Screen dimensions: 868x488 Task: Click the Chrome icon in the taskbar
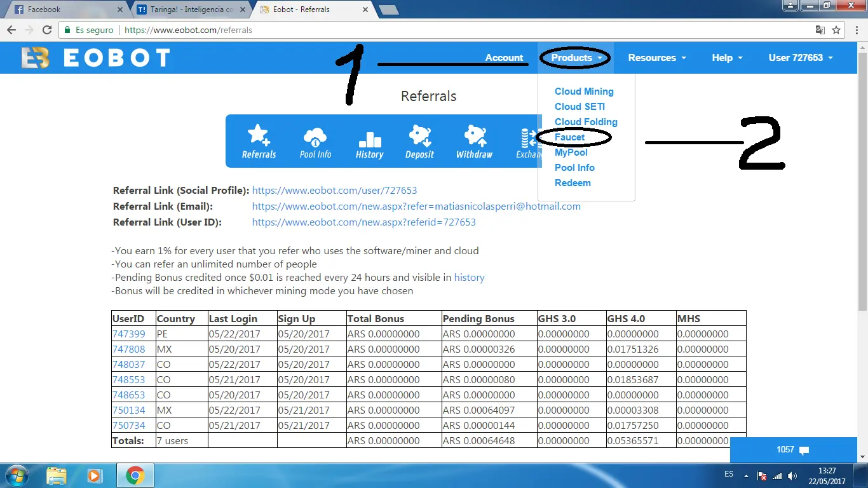click(134, 475)
